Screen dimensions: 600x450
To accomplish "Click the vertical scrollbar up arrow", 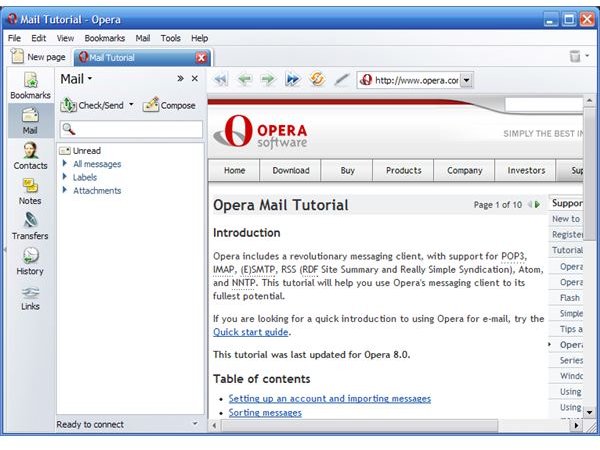I will coord(589,100).
